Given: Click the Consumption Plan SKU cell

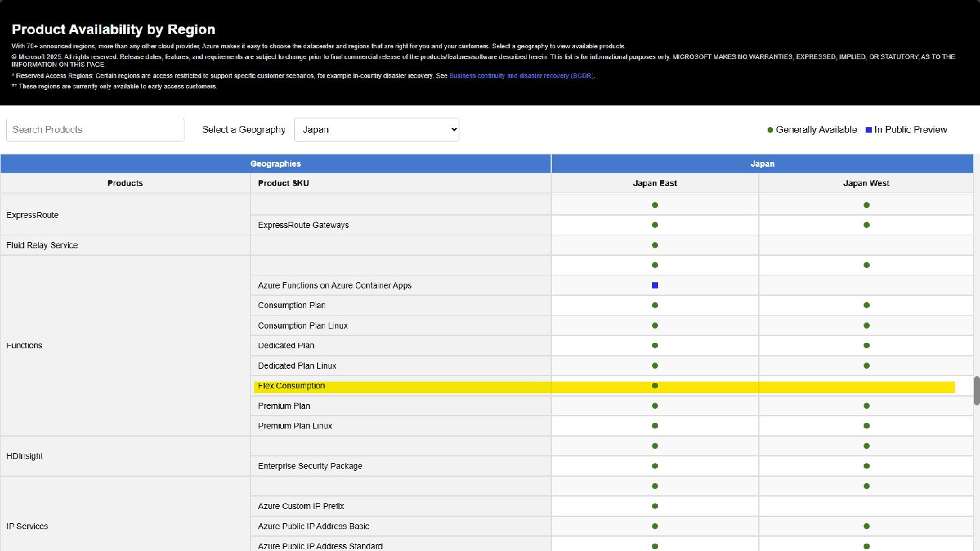Looking at the screenshot, I should tap(401, 305).
